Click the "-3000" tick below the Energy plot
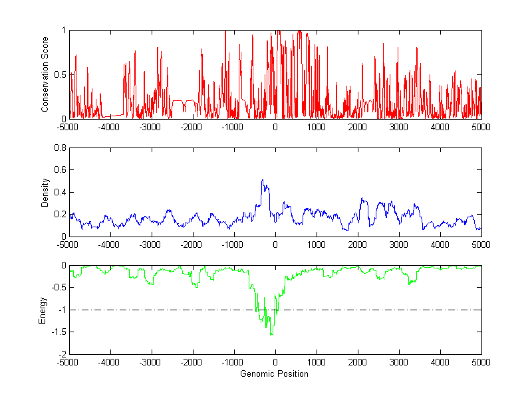 (x=151, y=363)
